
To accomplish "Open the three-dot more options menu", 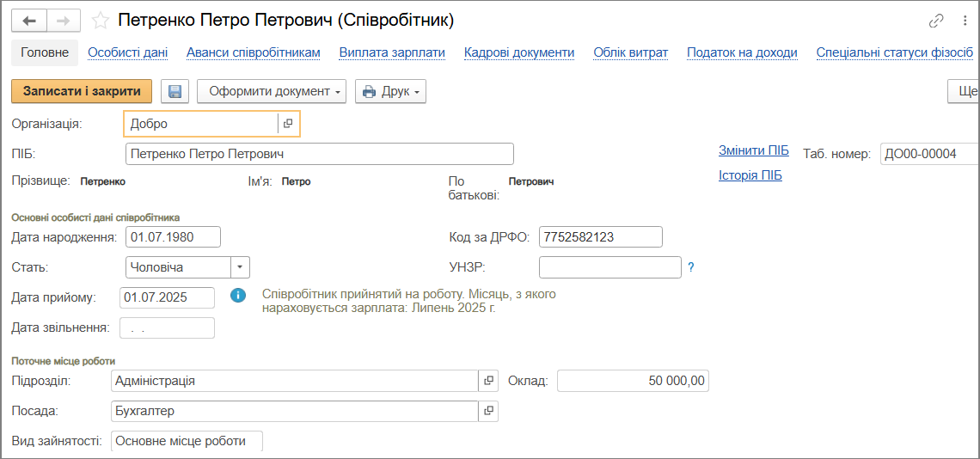I will pos(965,21).
